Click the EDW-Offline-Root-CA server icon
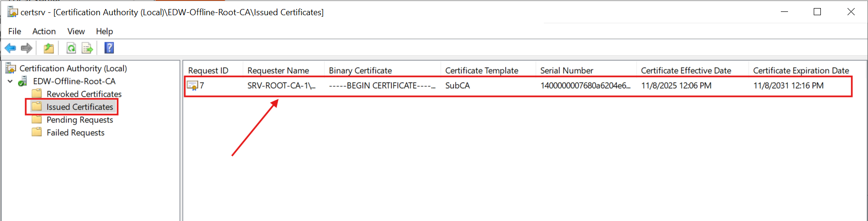Image resolution: width=868 pixels, height=221 pixels. (x=23, y=81)
